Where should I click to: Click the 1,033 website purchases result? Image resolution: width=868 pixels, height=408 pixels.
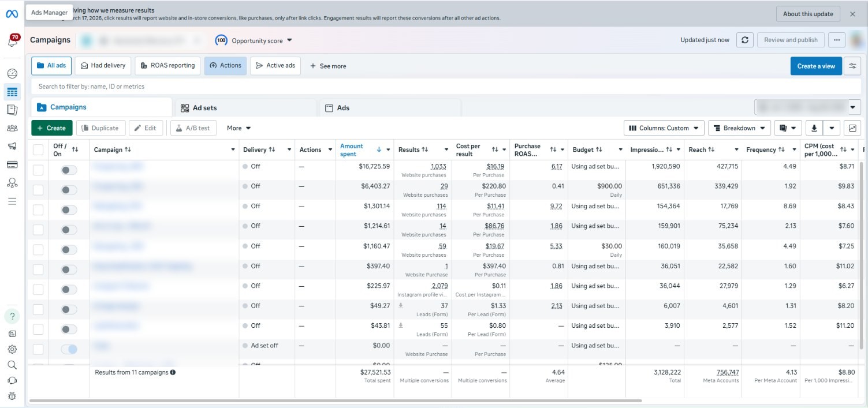point(438,166)
